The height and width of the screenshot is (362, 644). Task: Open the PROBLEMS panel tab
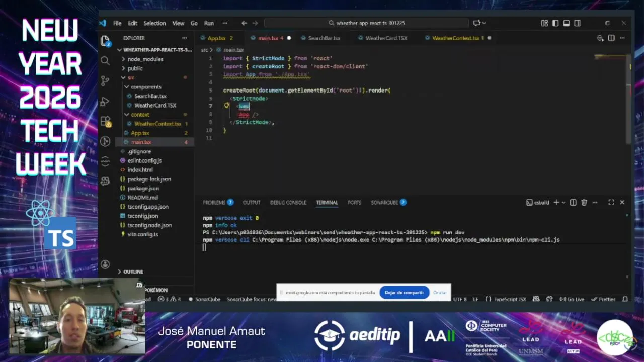click(x=218, y=202)
